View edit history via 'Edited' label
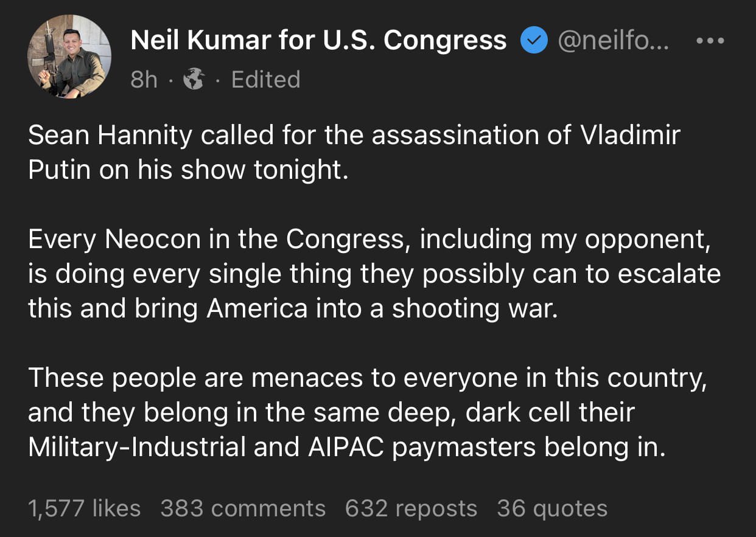 point(266,80)
